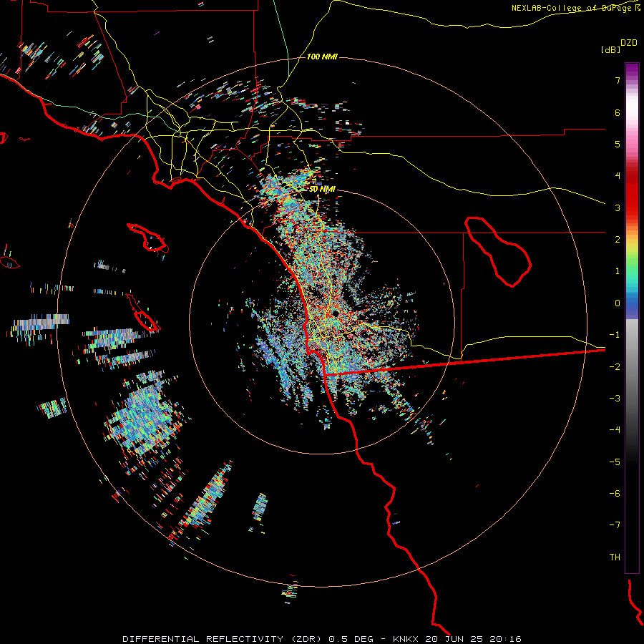The width and height of the screenshot is (644, 644).
Task: Click the black radar site dot
Action: pyautogui.click(x=336, y=313)
